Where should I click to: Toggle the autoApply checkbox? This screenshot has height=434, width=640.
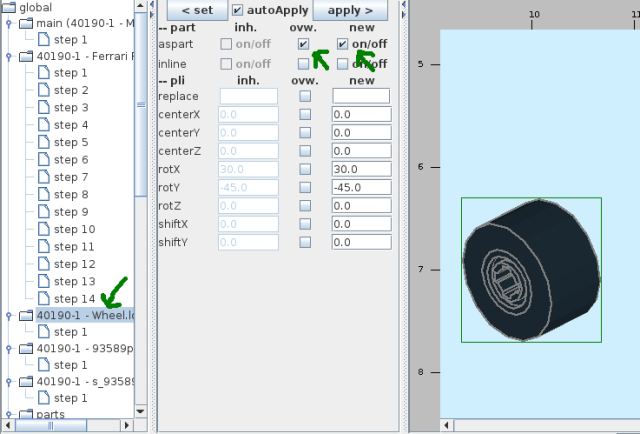pos(237,10)
